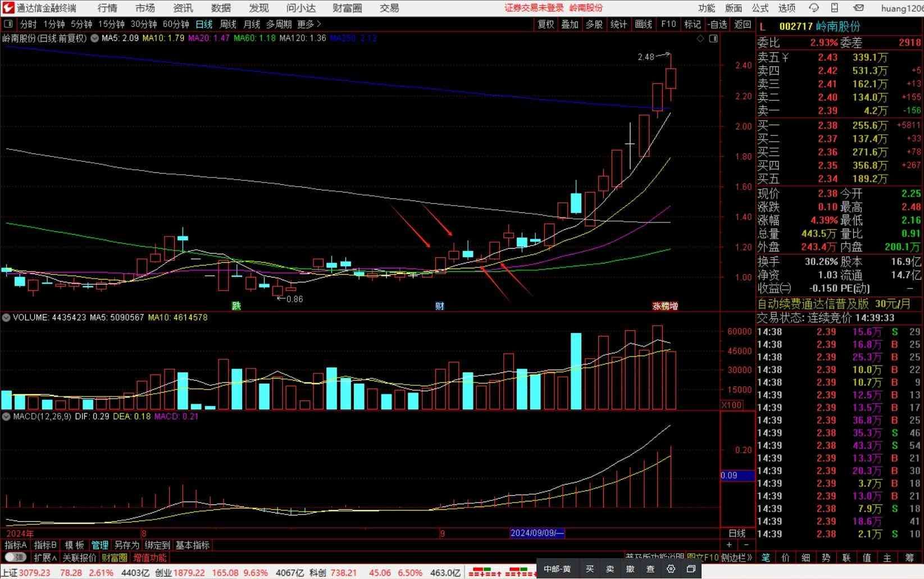The height and width of the screenshot is (579, 924).
Task: Click the window restore icon in trade bar
Action: (691, 569)
